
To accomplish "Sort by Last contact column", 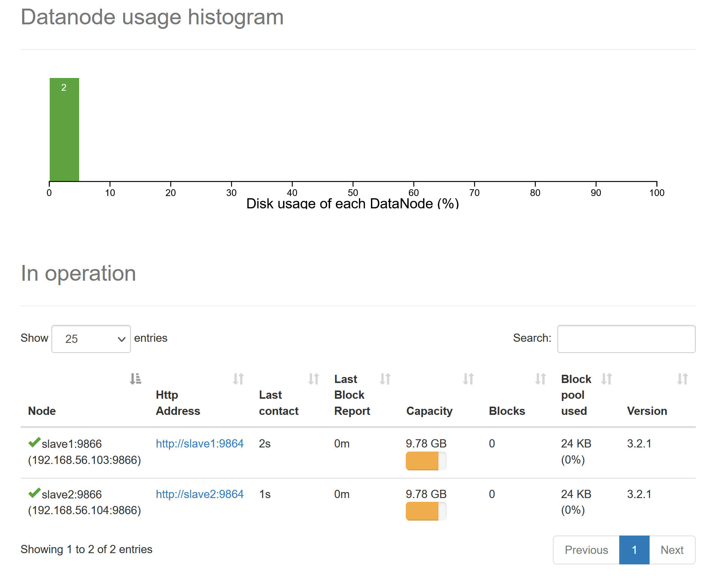I will click(278, 403).
